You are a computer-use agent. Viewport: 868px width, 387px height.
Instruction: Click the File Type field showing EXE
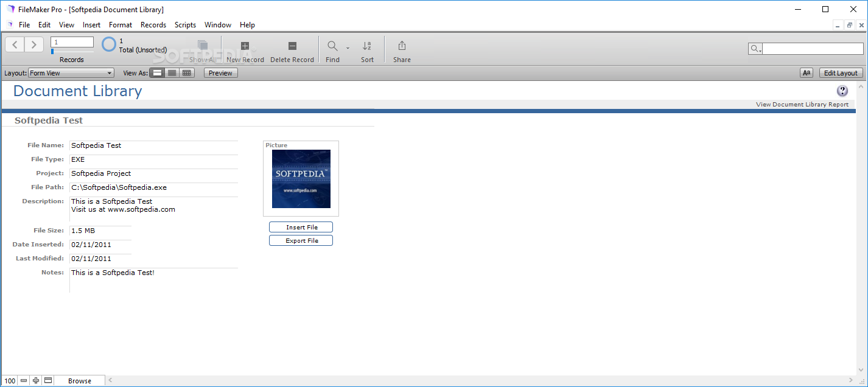pos(154,159)
